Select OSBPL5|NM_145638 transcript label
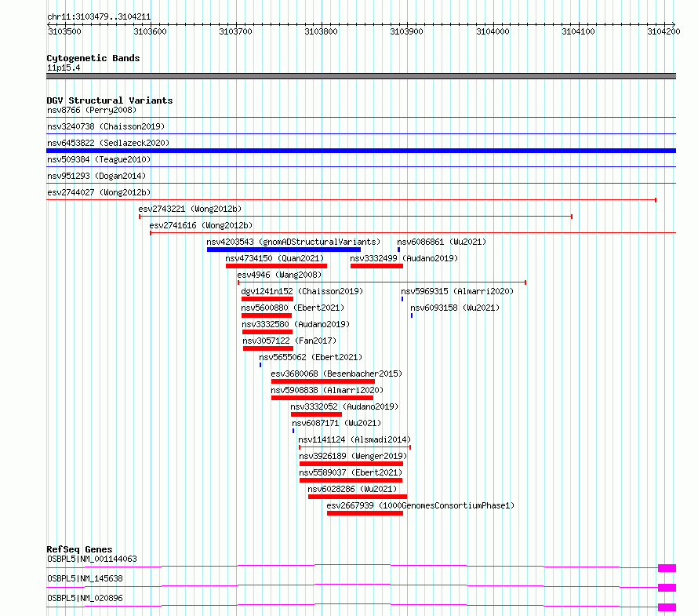 85,578
